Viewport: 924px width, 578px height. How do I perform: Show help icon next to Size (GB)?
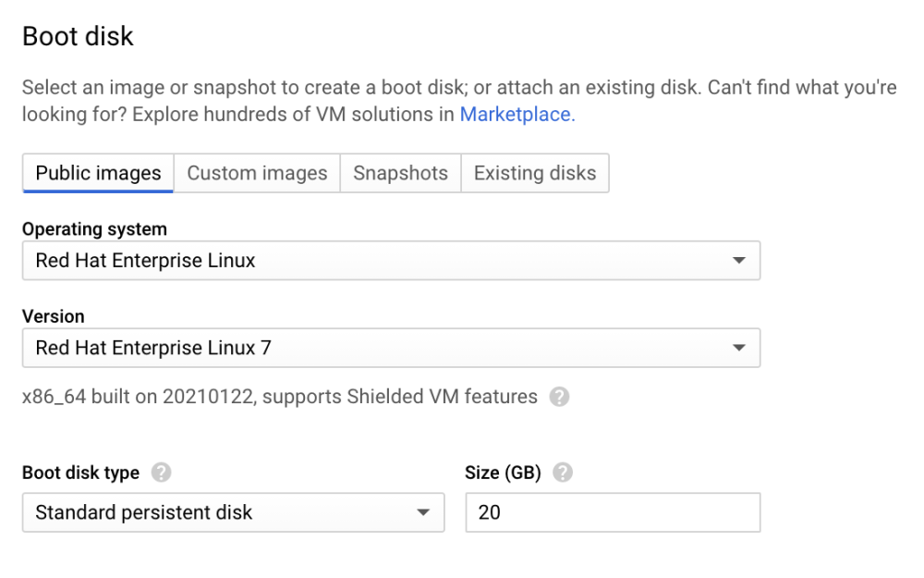click(x=563, y=473)
